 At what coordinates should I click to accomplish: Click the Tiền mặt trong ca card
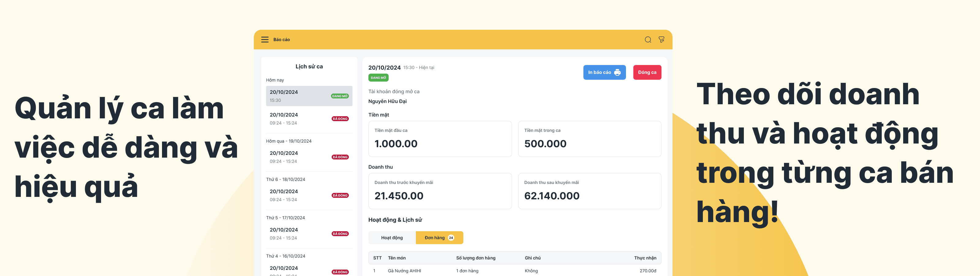tap(590, 139)
